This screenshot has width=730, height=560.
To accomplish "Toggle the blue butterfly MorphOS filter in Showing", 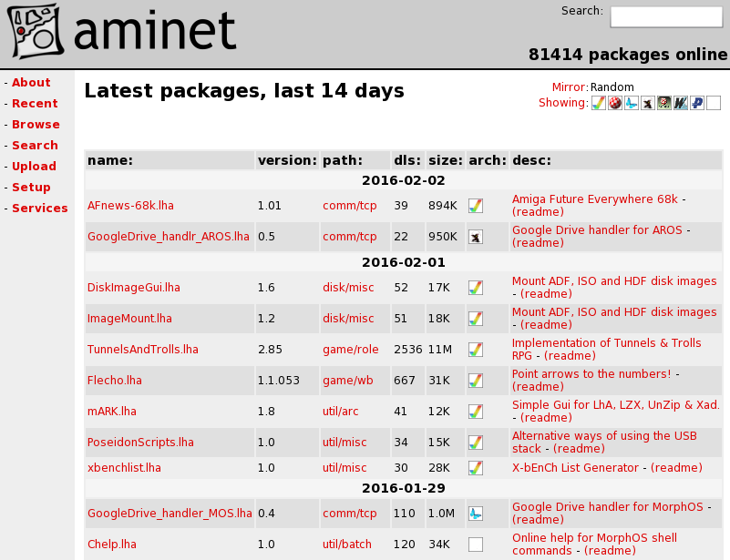I will 632,103.
